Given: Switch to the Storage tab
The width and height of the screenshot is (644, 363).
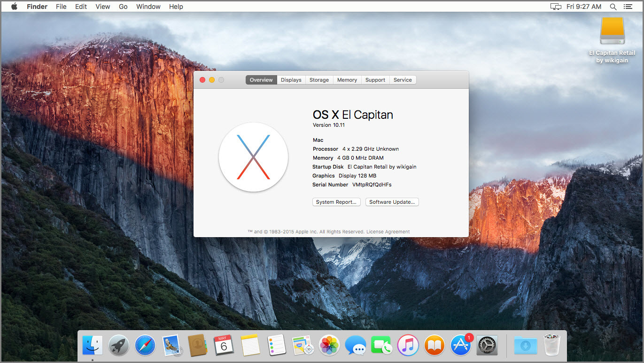Looking at the screenshot, I should 319,80.
